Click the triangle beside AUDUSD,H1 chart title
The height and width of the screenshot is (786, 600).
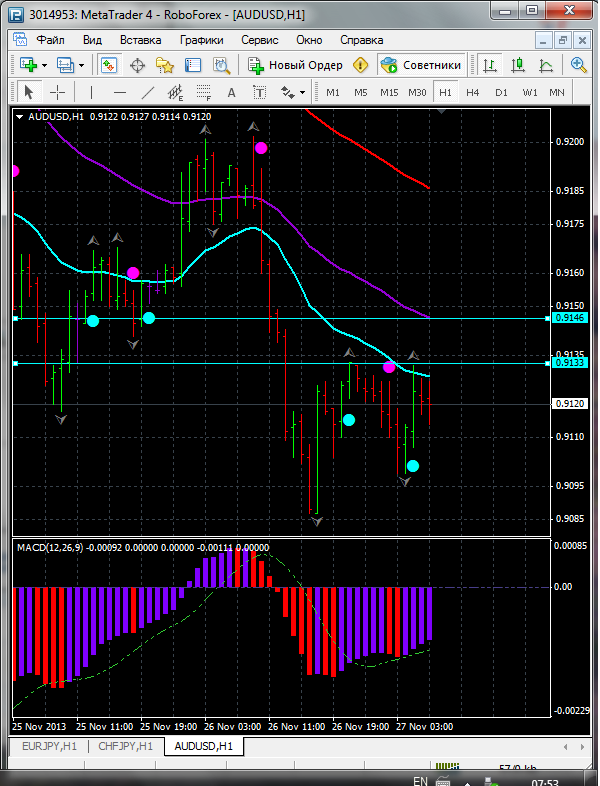coord(20,117)
